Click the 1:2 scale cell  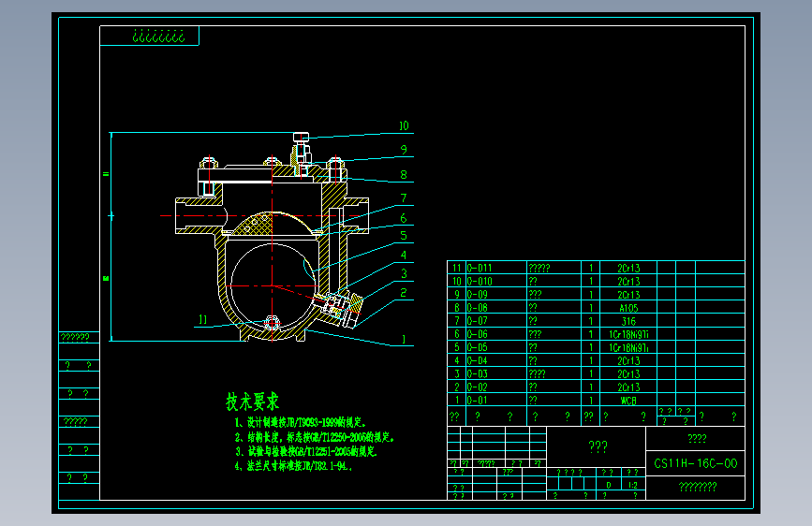(x=633, y=485)
